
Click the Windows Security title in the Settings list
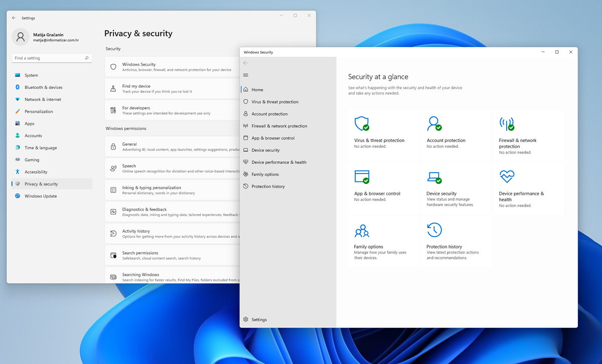pos(139,64)
